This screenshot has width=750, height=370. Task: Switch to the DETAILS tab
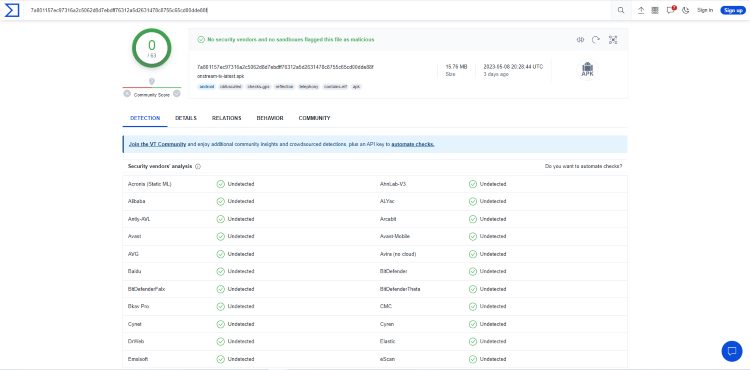point(186,118)
